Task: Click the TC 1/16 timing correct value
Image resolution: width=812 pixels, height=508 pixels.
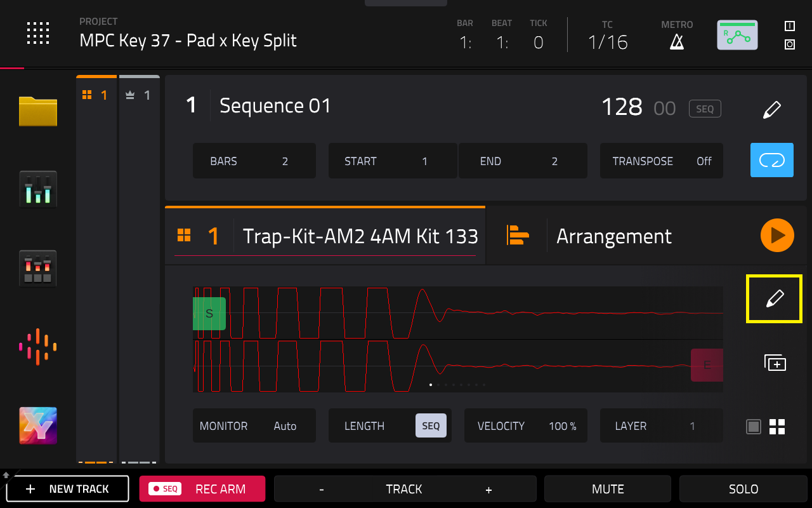Action: click(x=608, y=43)
